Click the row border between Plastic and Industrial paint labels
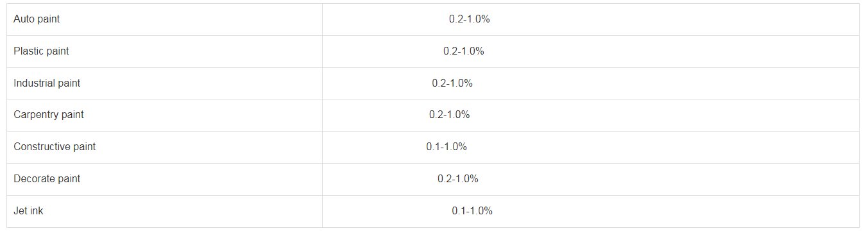Viewport: 868px width, 231px height. tap(164, 67)
